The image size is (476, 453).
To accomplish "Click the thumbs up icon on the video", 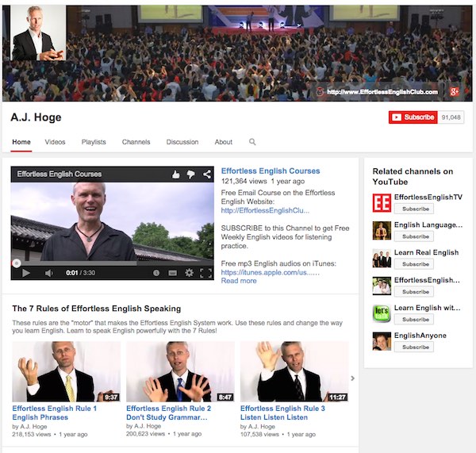I will point(176,175).
